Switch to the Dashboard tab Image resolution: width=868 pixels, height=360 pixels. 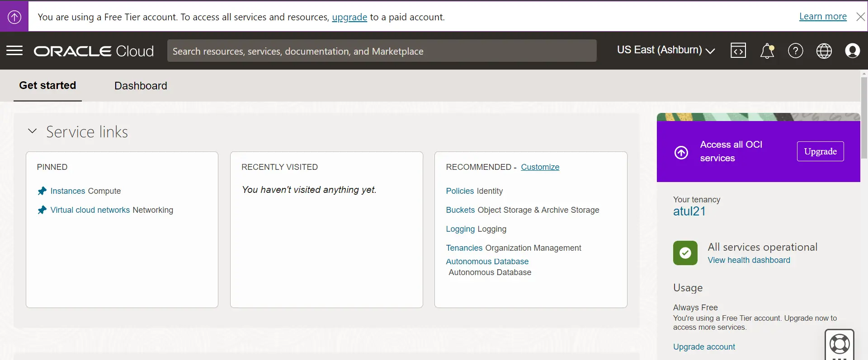(141, 86)
